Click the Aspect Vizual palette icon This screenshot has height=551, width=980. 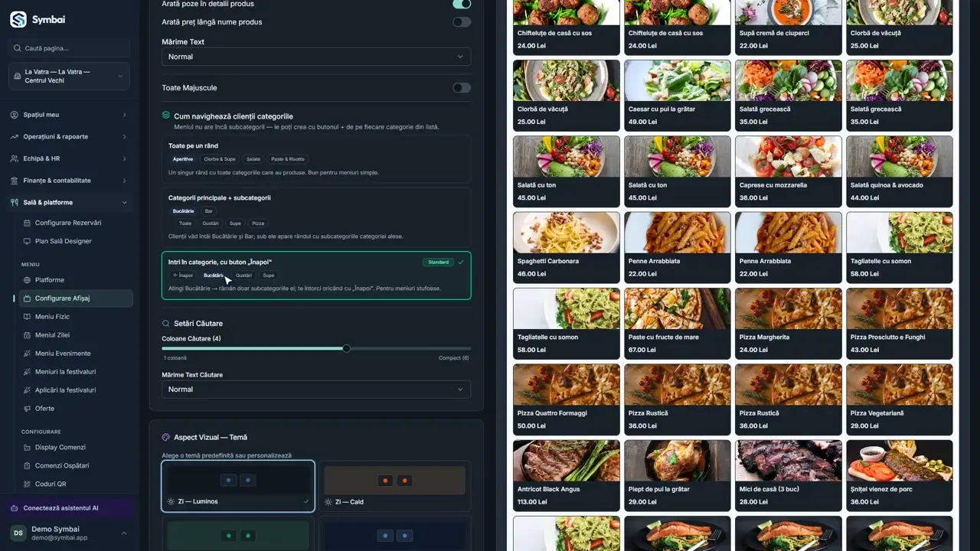point(166,438)
